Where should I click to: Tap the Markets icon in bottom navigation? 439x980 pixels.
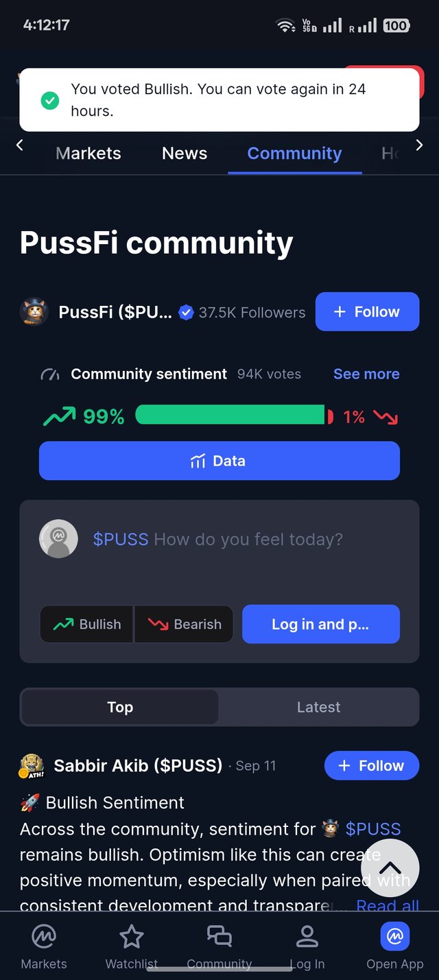tap(44, 937)
